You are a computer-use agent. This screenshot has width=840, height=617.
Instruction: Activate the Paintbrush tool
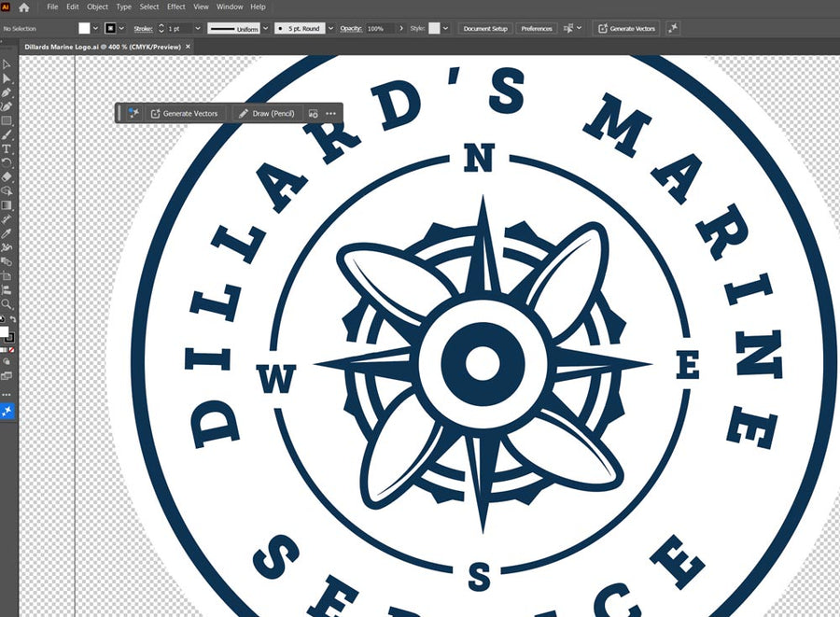[x=7, y=134]
